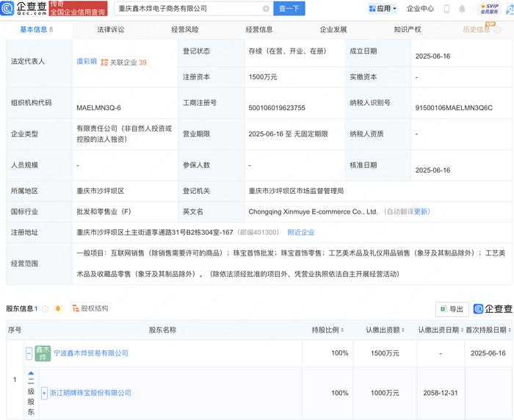Screen dimensions: 514x420
Task: Click registration number 500106019623755
Action: click(x=277, y=108)
